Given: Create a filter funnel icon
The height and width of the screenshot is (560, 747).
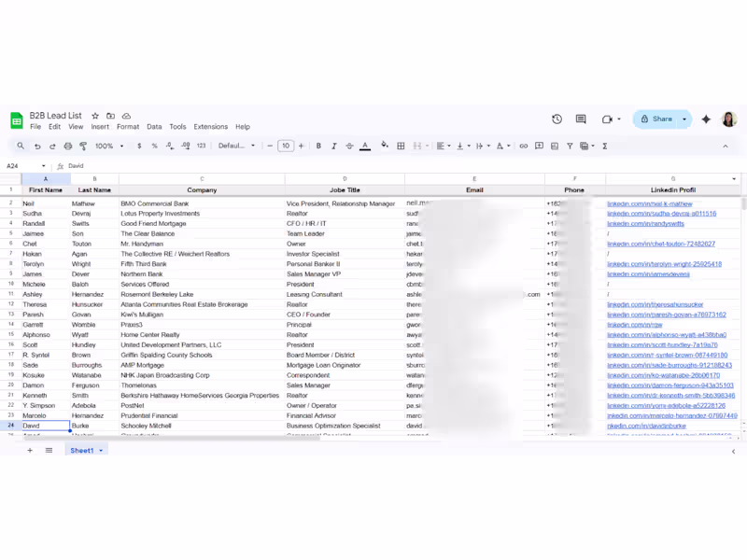Looking at the screenshot, I should click(570, 147).
